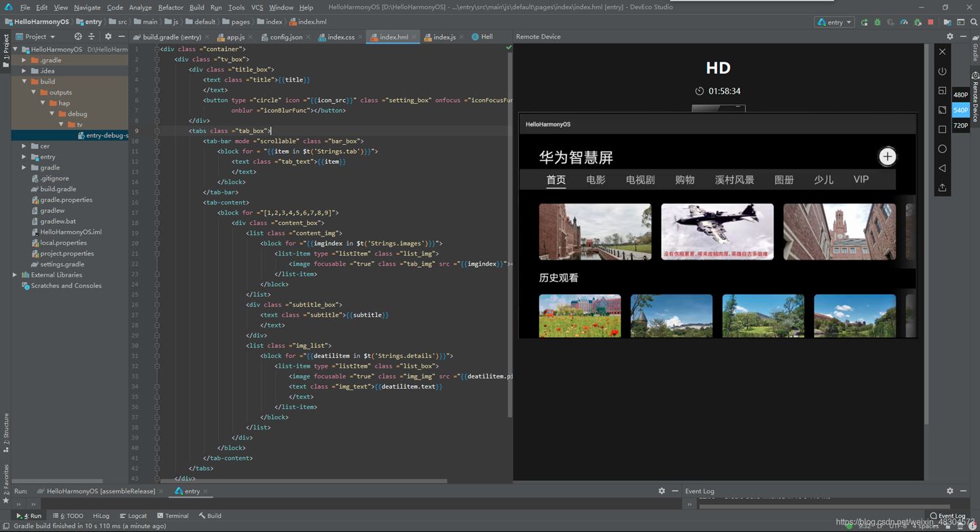The image size is (980, 532).
Task: Open Logcat from the bottom bar
Action: pos(133,516)
